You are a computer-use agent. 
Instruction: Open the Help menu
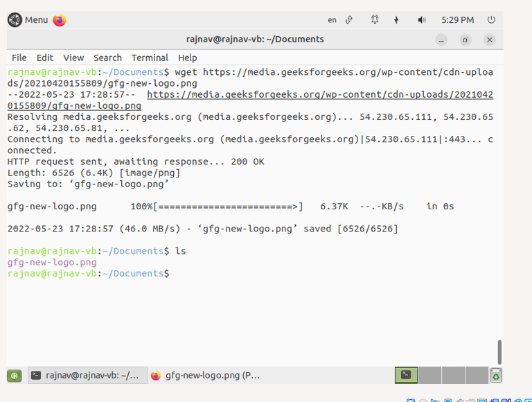(x=187, y=58)
